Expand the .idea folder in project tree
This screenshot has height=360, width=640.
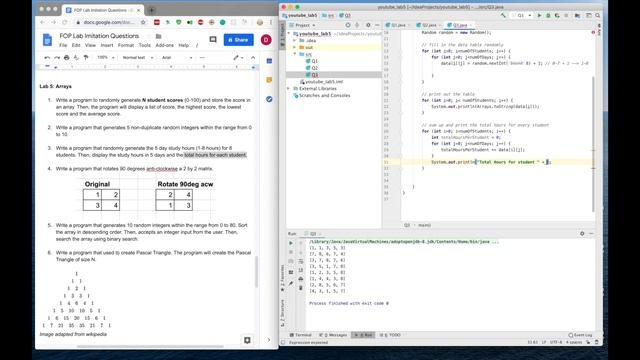(x=295, y=40)
